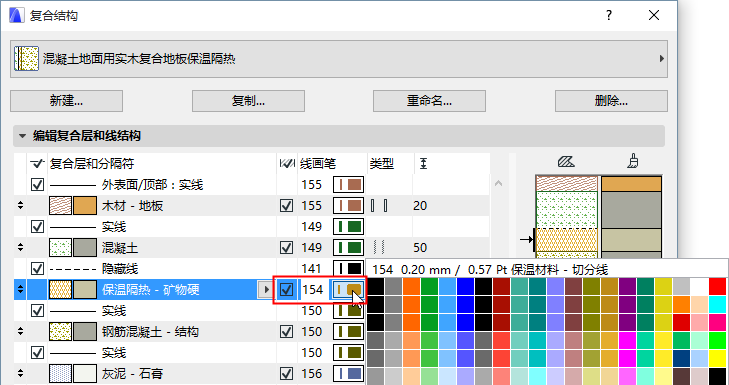The width and height of the screenshot is (729, 385).
Task: Click the drag handle for 钢筋混凝土 - 结构 row
Action: (20, 332)
